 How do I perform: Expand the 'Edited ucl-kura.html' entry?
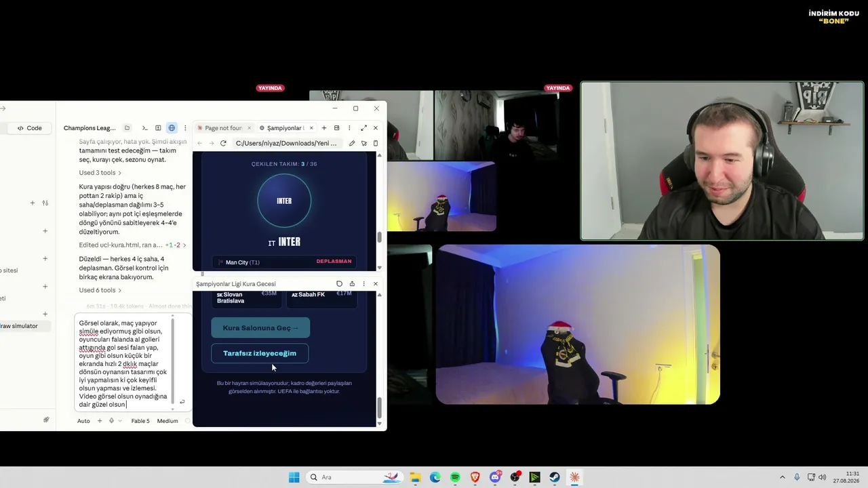[132, 245]
